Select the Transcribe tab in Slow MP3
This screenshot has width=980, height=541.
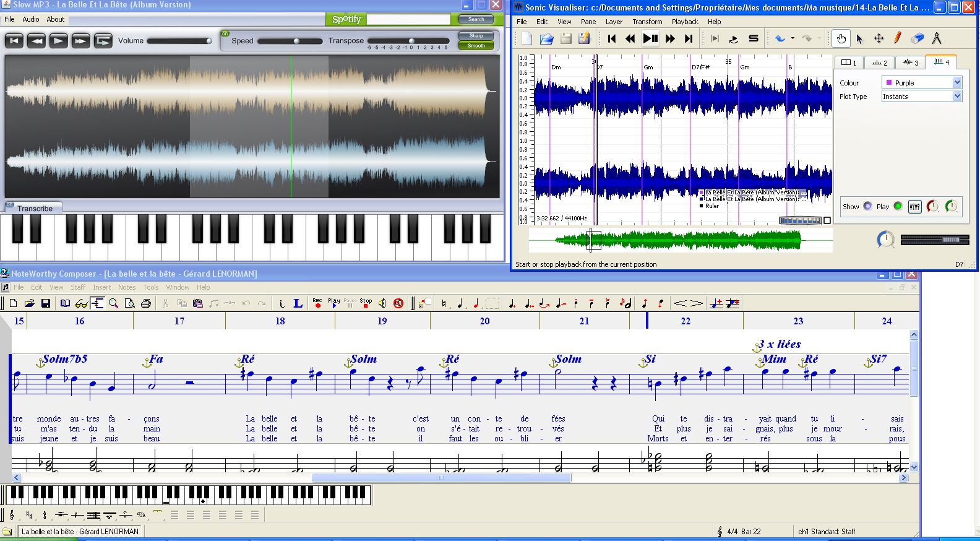(x=35, y=209)
